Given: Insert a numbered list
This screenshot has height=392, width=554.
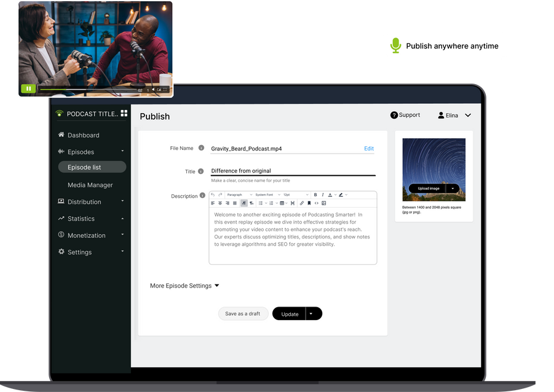Looking at the screenshot, I should (x=271, y=203).
